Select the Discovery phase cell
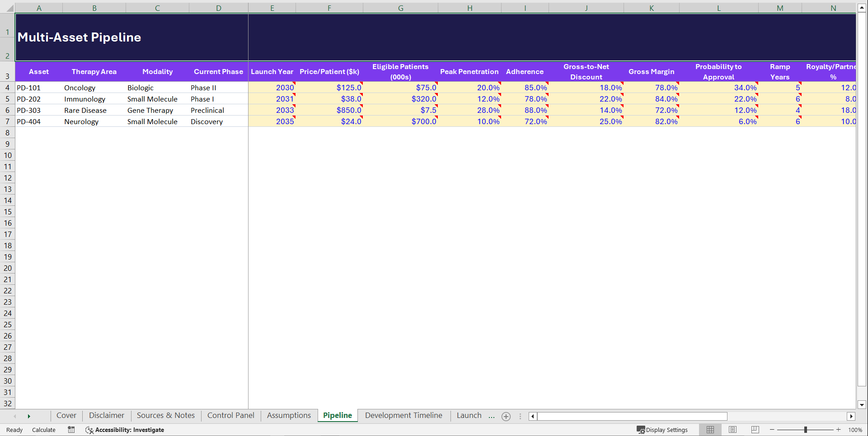 point(219,121)
